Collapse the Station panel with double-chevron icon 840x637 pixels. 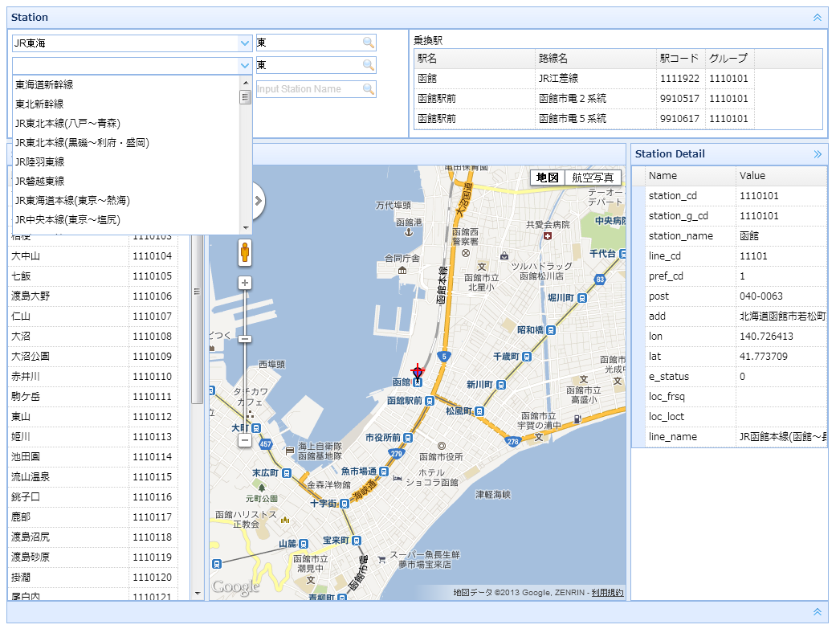818,17
